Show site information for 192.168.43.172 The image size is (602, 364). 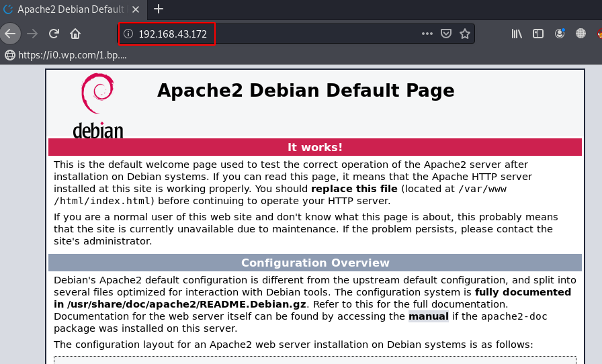click(x=128, y=34)
